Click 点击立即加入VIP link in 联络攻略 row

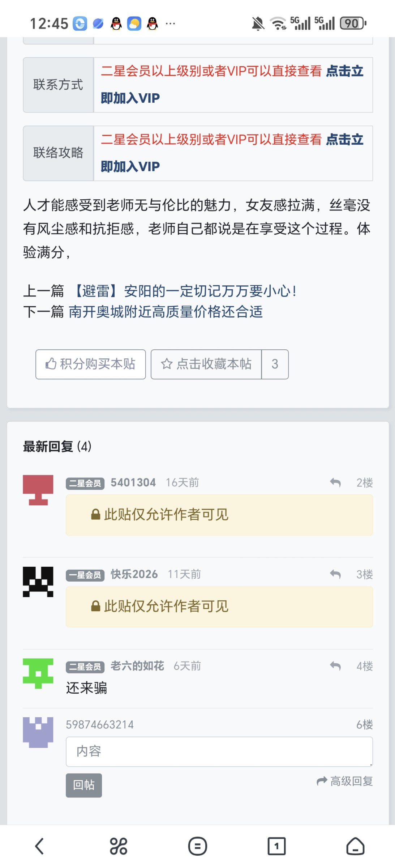(130, 167)
